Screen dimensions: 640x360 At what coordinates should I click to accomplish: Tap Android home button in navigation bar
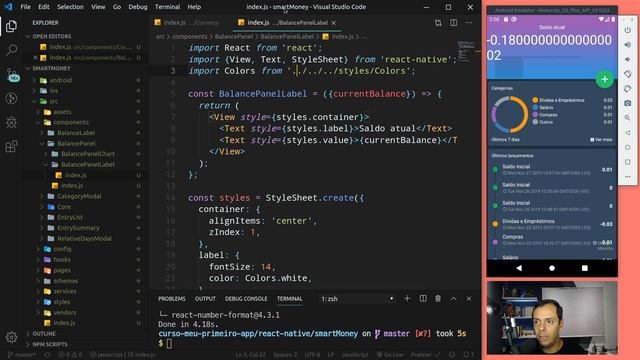point(552,268)
